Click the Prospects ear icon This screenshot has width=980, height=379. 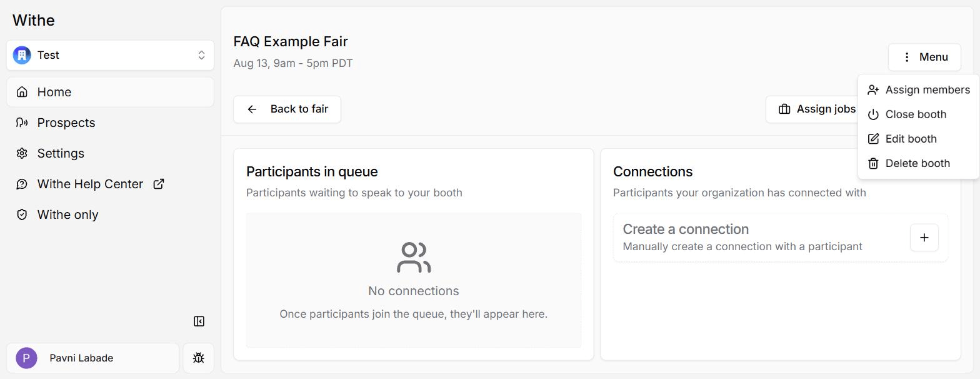point(22,123)
